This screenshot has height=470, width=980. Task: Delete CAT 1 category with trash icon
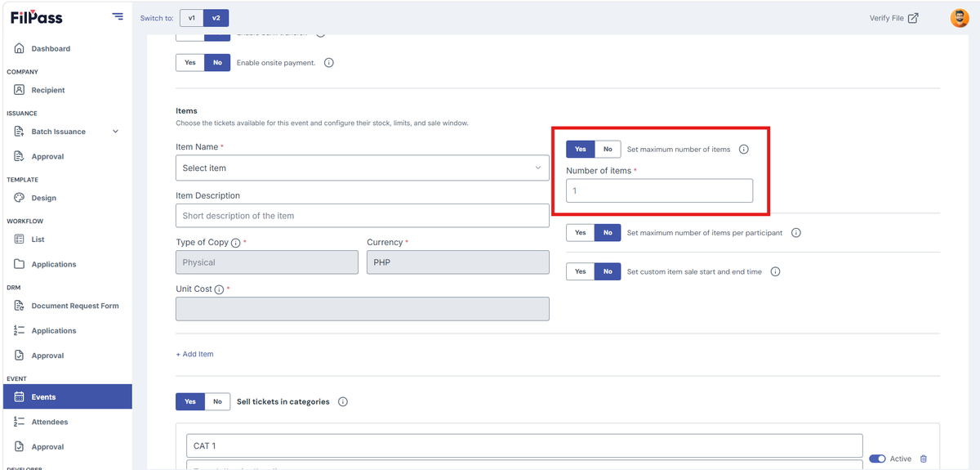pyautogui.click(x=924, y=459)
